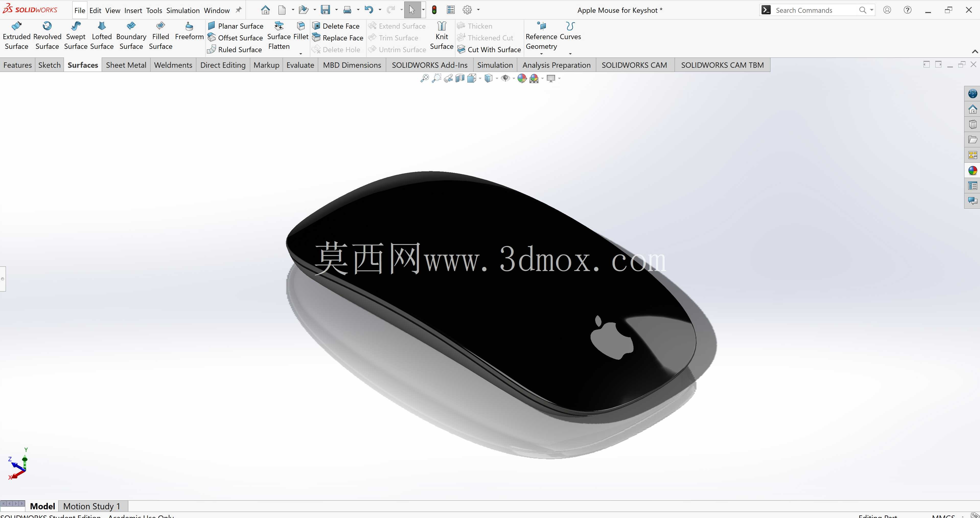Open the SOLIDWORKS Forum pane

pyautogui.click(x=972, y=201)
